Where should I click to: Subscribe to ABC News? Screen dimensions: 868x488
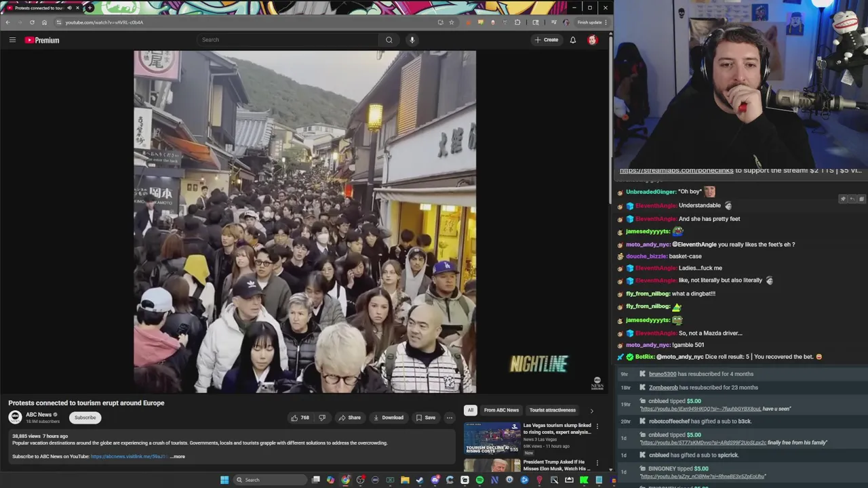[85, 418]
